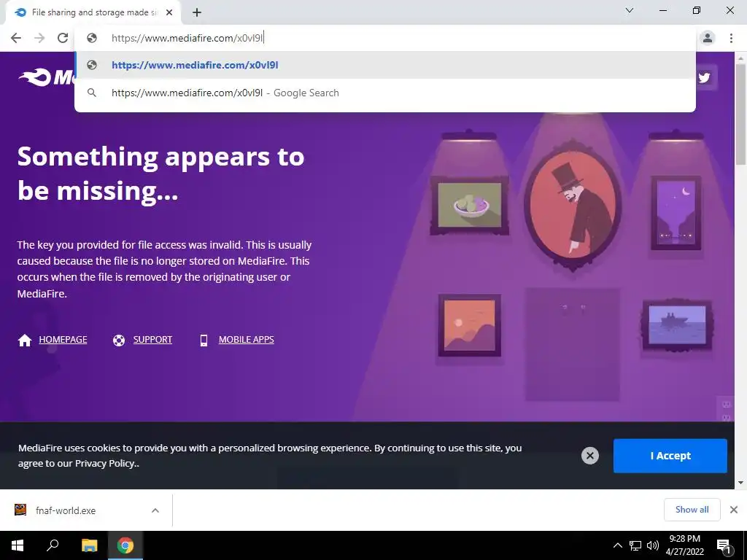Viewport: 747px width, 560px height.
Task: Open Chrome's three-dot menu
Action: click(x=731, y=38)
